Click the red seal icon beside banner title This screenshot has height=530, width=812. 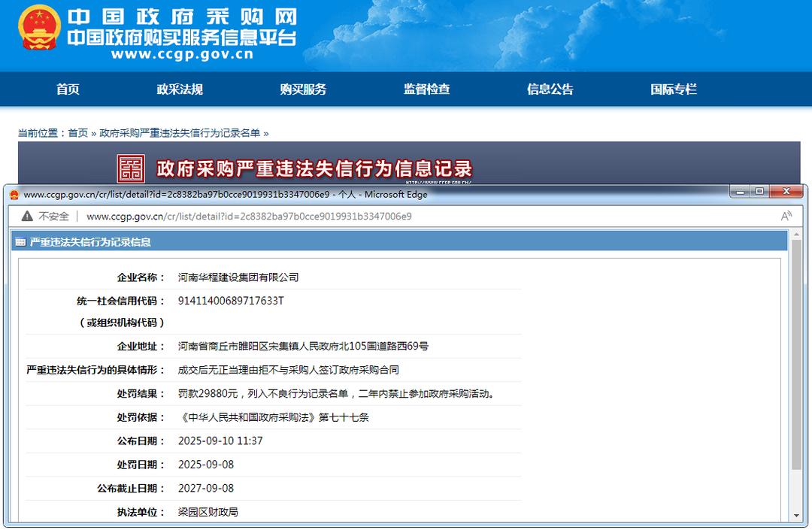pyautogui.click(x=131, y=168)
